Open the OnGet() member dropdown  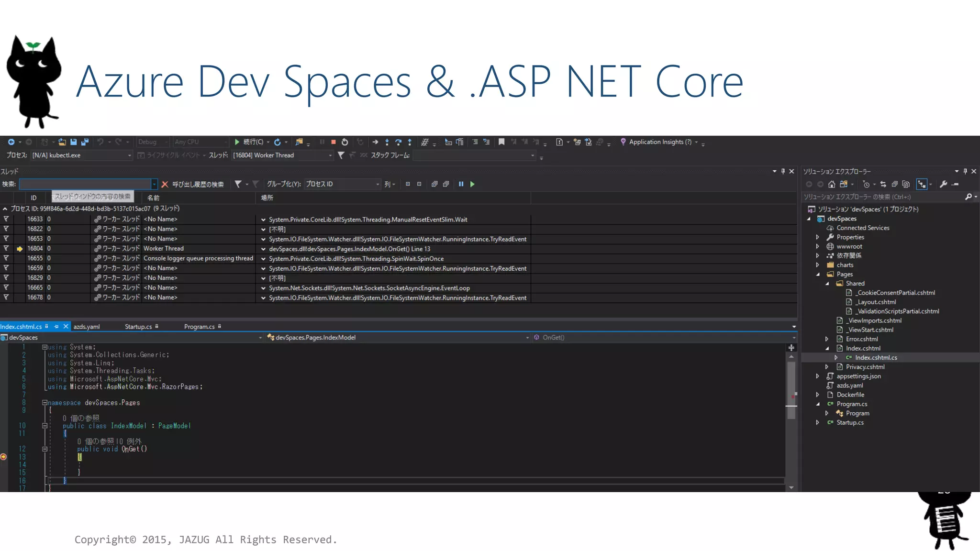click(x=664, y=338)
